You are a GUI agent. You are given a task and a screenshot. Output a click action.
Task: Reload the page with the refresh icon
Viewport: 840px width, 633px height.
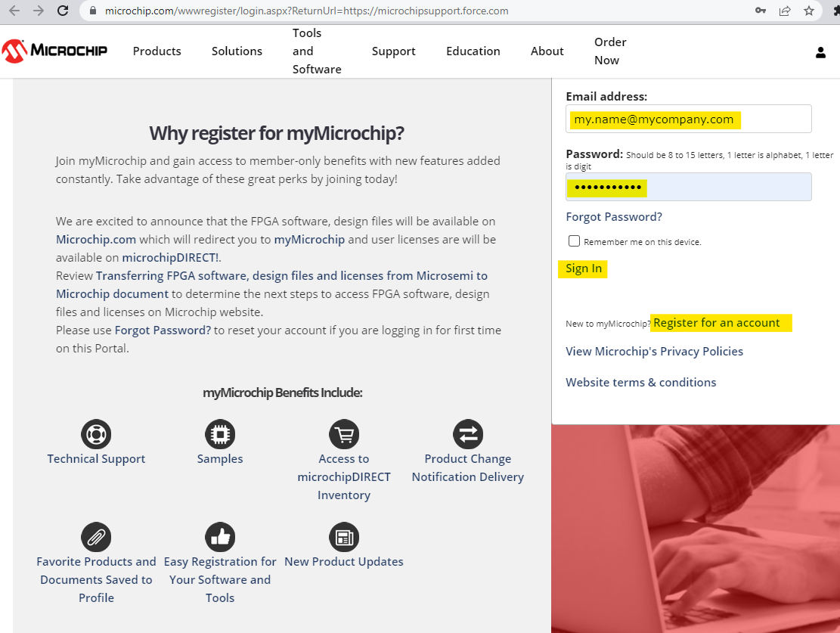pyautogui.click(x=63, y=10)
